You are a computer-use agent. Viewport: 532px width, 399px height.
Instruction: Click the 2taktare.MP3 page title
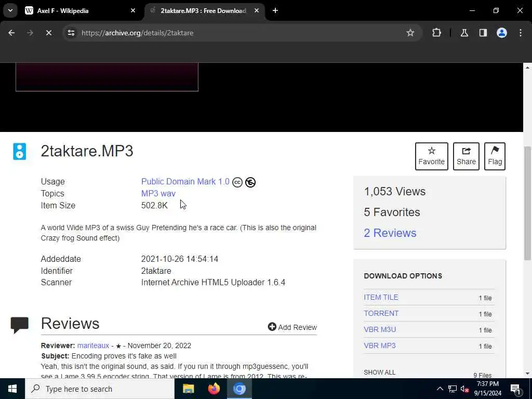click(87, 151)
